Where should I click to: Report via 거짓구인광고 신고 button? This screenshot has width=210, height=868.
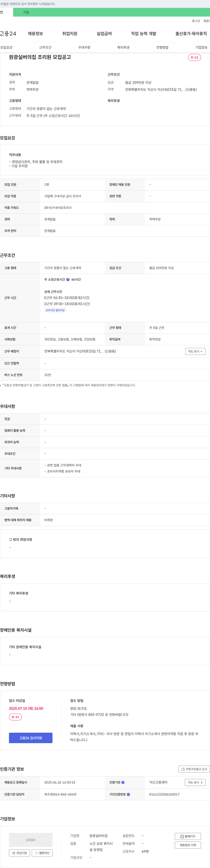194,769
